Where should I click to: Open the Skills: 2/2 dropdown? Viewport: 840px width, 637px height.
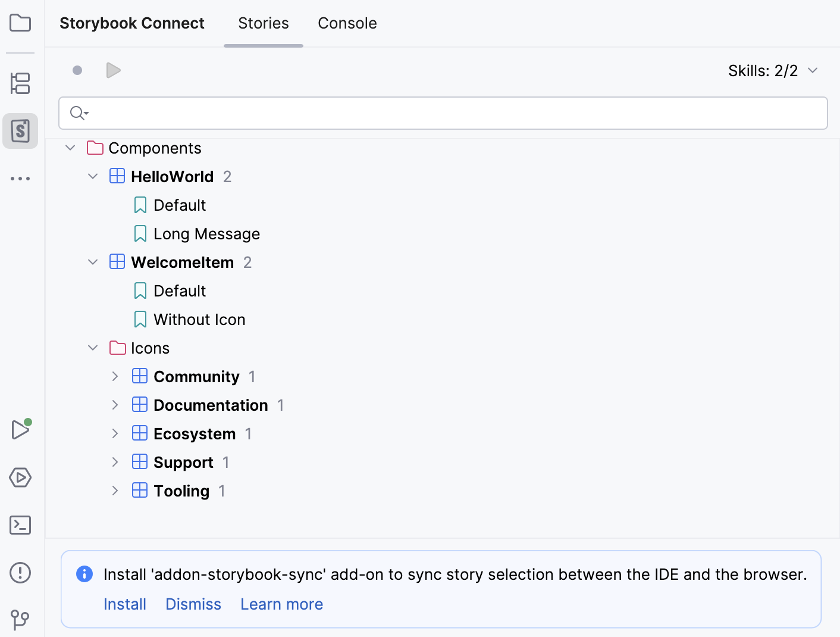point(773,71)
